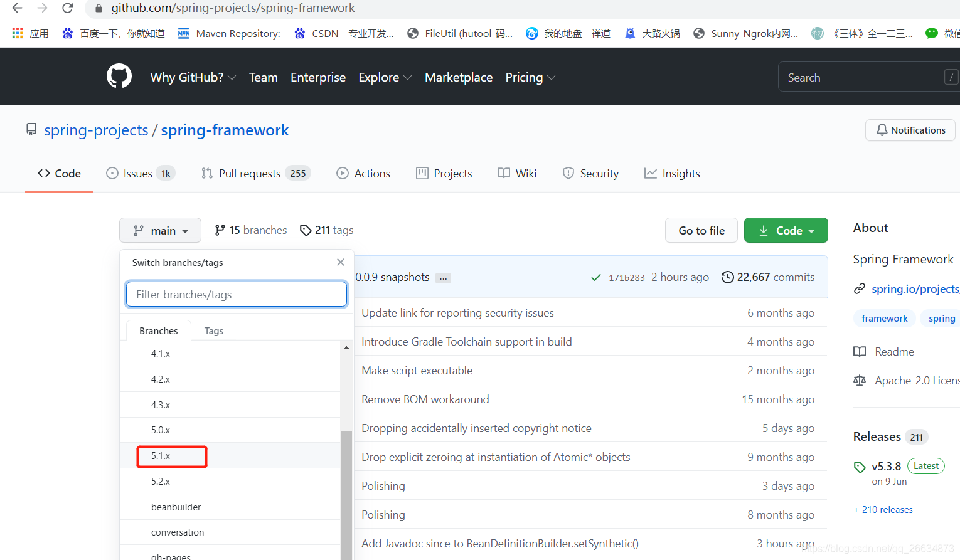
Task: Click the Notifications bell button
Action: point(910,130)
